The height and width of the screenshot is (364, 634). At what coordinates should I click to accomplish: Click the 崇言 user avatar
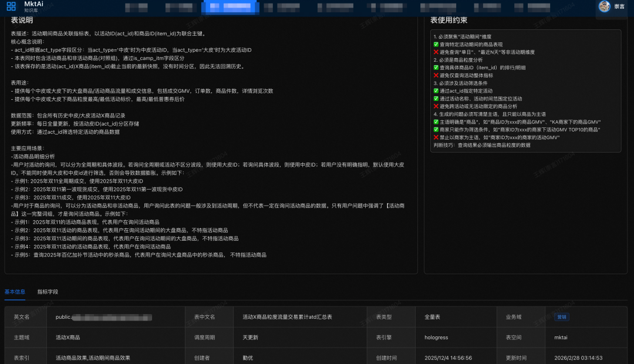click(605, 7)
